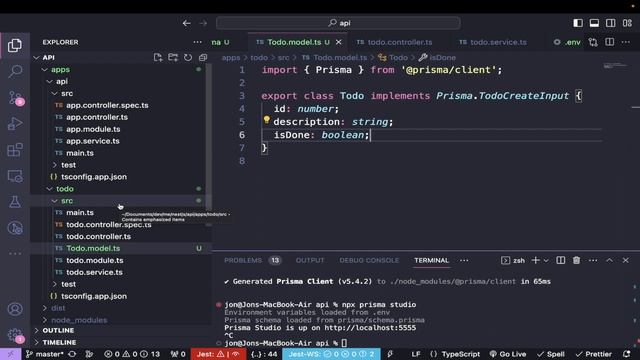The image size is (640, 360).
Task: Click the New File icon in Explorer
Action: (158, 58)
